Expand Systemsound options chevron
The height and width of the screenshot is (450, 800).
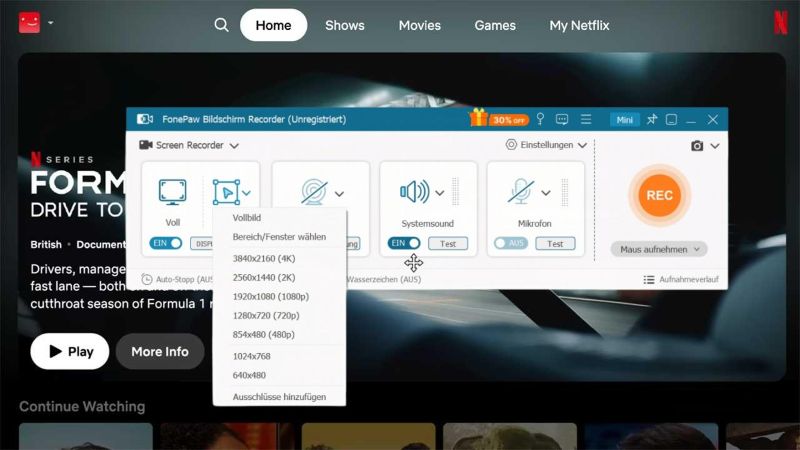[x=439, y=193]
